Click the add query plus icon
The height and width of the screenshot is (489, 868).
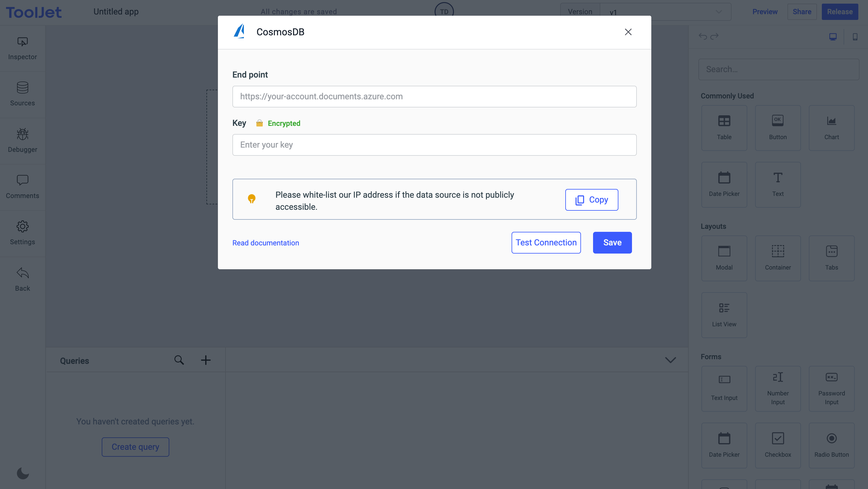coord(206,360)
